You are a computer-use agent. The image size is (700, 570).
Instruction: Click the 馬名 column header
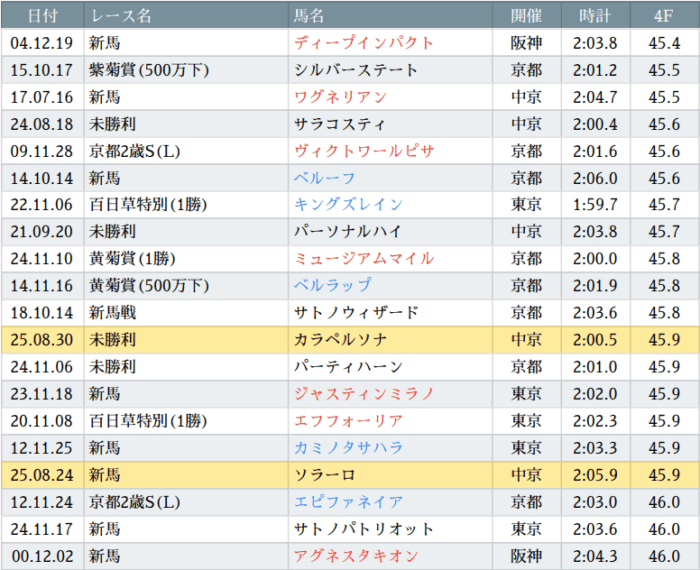click(310, 16)
